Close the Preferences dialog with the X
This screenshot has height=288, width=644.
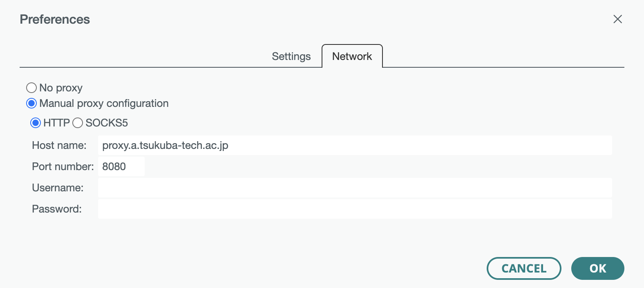tap(617, 19)
